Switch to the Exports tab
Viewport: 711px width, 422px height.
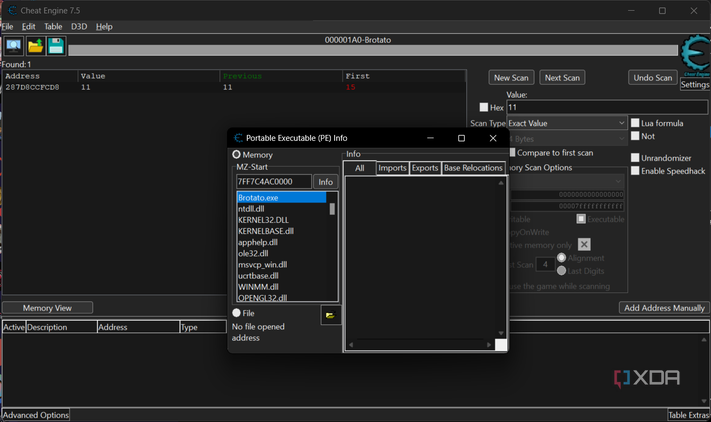tap(425, 168)
